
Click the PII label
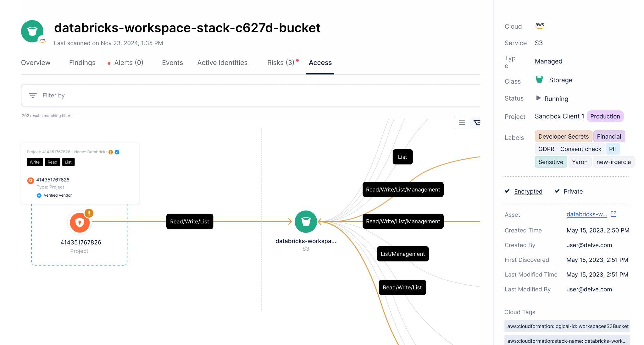612,149
